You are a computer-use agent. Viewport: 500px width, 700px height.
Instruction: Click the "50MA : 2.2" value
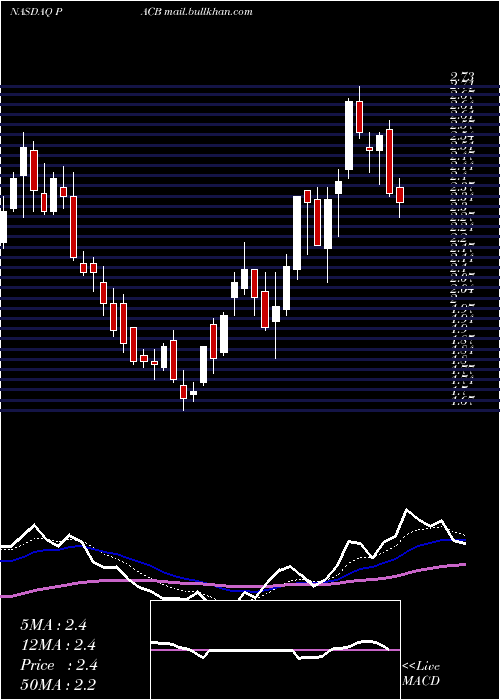tap(58, 685)
